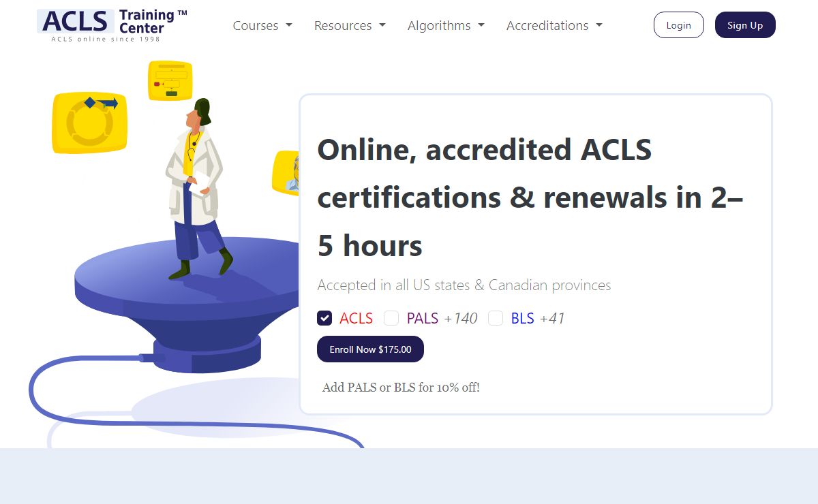Image resolution: width=818 pixels, height=504 pixels.
Task: Click the Login button
Action: [x=678, y=25]
